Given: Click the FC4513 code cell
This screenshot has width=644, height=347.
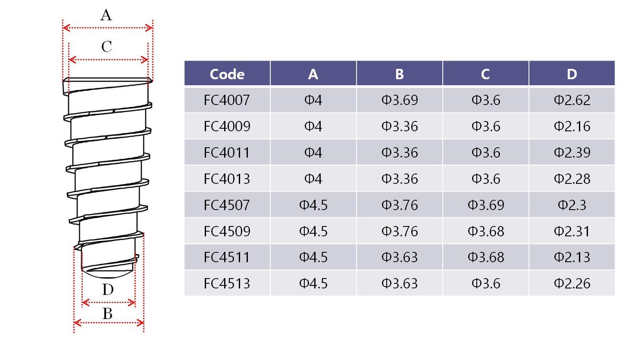Looking at the screenshot, I should pos(227,284).
